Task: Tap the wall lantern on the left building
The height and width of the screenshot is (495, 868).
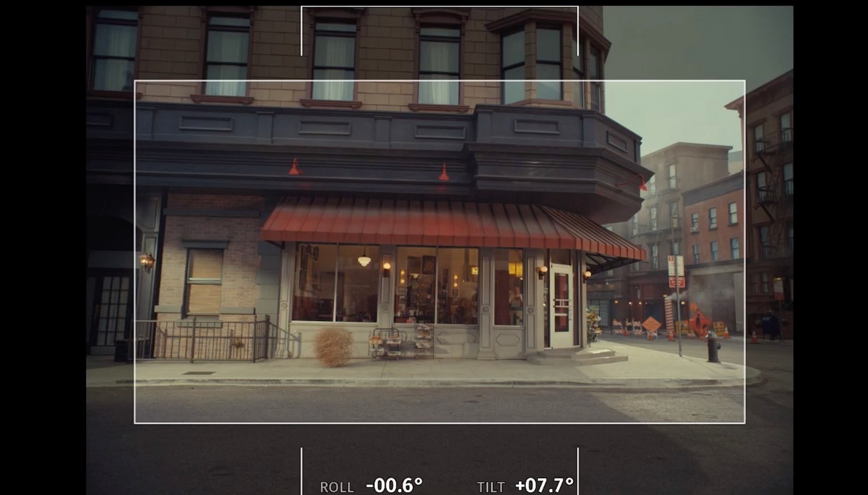Action: pyautogui.click(x=146, y=262)
